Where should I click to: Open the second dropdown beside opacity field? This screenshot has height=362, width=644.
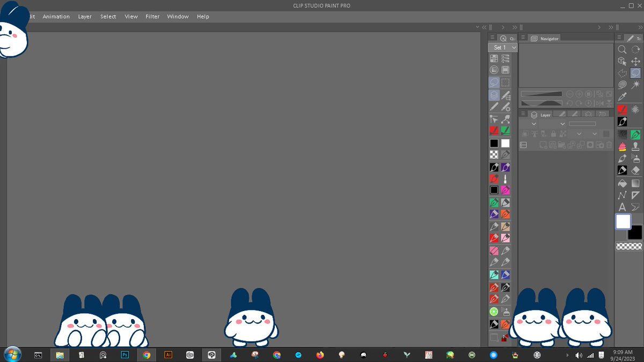(562, 123)
